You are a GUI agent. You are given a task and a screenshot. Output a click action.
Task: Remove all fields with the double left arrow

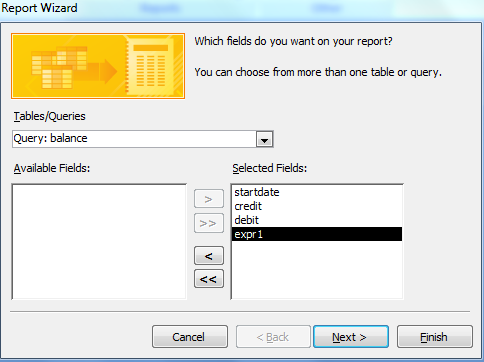[209, 279]
